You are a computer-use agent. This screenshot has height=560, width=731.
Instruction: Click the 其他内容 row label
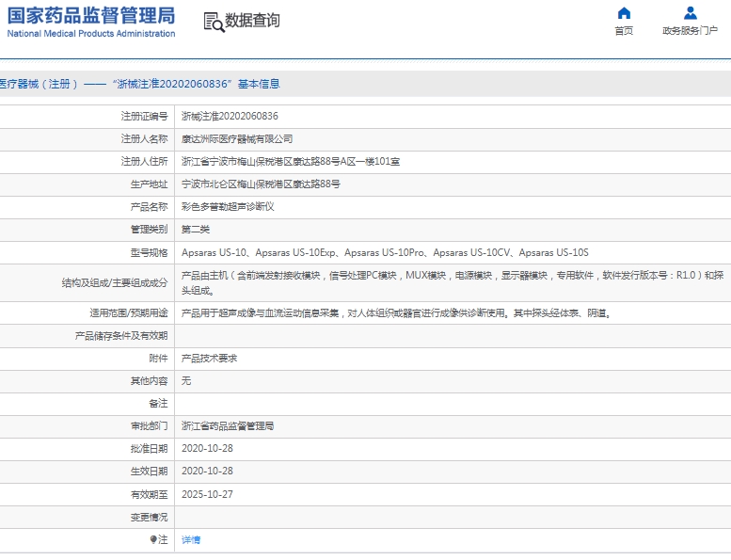pos(150,381)
